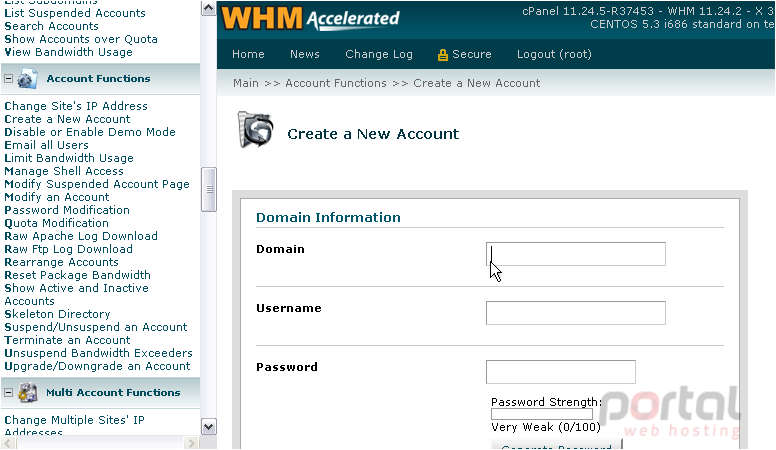Open Limit Bandwidth Usage
Image resolution: width=776 pixels, height=450 pixels.
coord(69,158)
